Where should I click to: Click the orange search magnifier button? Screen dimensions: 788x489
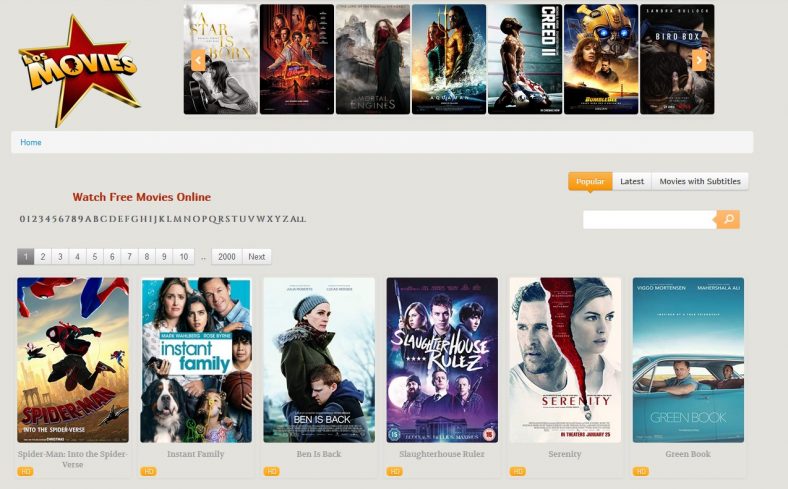tap(728, 219)
